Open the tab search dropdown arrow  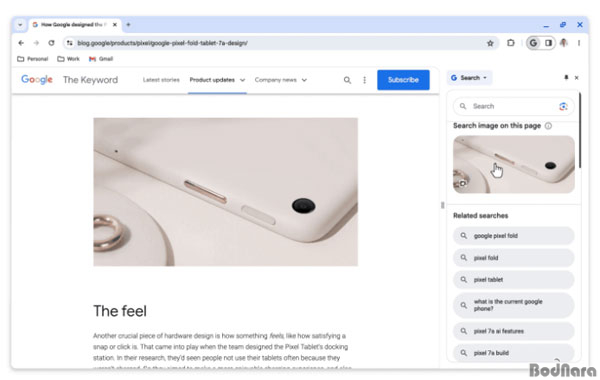pyautogui.click(x=20, y=25)
